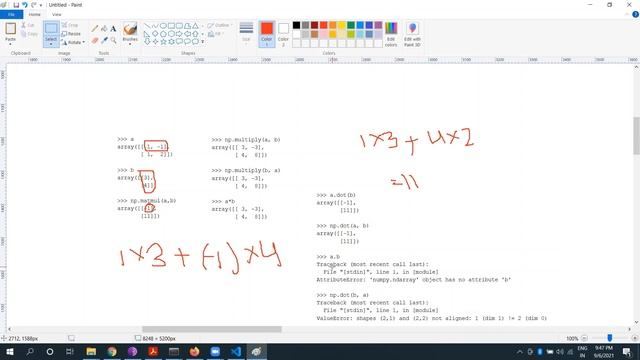Click the zoom in plus button
Viewport: 640px width, 360px height.
click(634, 338)
